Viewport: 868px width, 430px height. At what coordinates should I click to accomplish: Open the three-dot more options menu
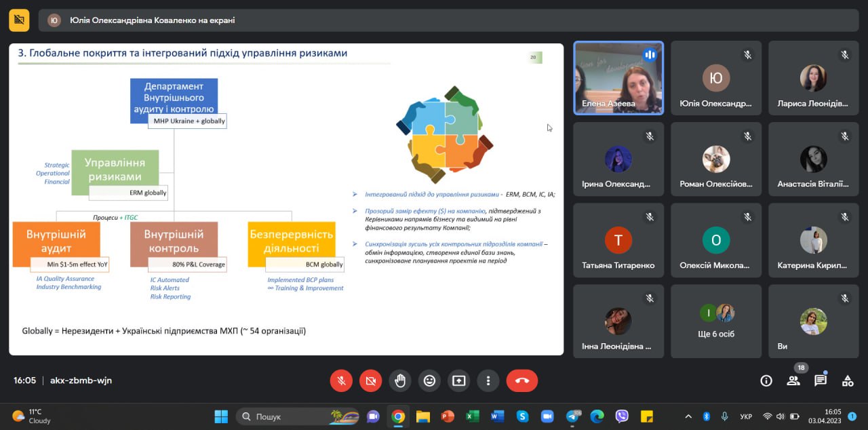pos(488,380)
